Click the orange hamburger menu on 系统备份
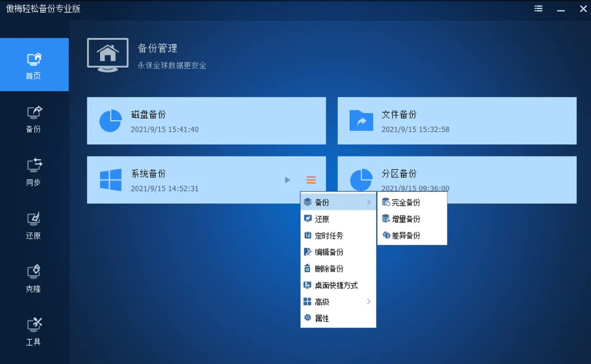The height and width of the screenshot is (364, 591). (x=311, y=180)
